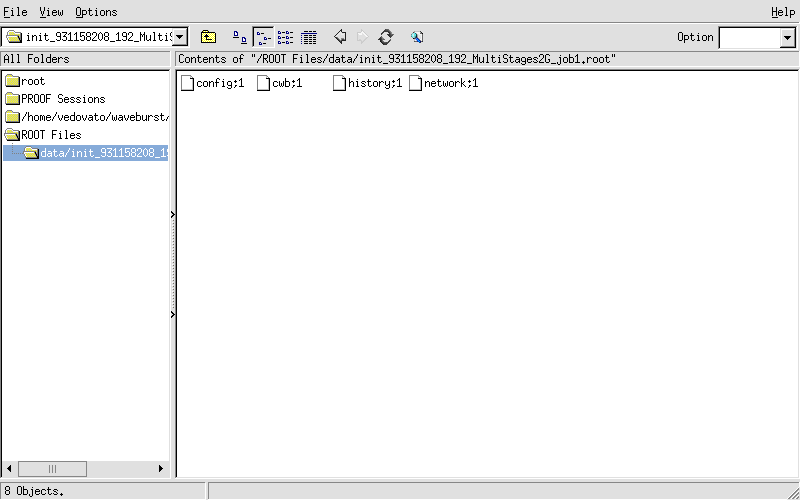Click the right arrow of folder scrollbar

(x=161, y=468)
